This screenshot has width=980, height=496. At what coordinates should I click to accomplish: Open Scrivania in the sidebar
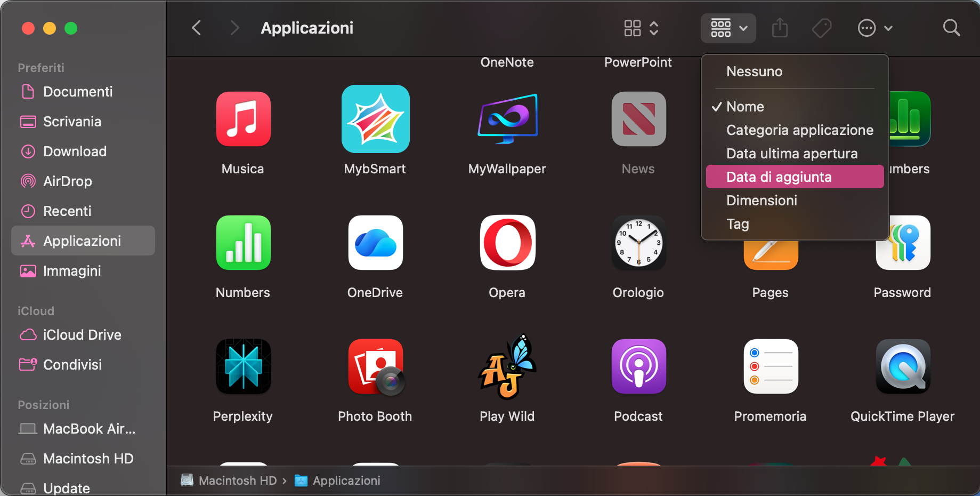coord(83,122)
